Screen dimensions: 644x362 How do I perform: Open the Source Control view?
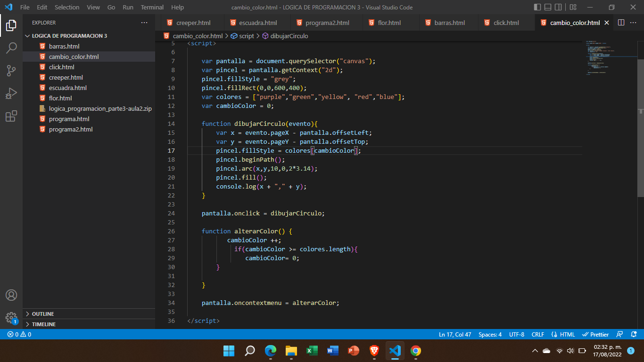(x=11, y=71)
